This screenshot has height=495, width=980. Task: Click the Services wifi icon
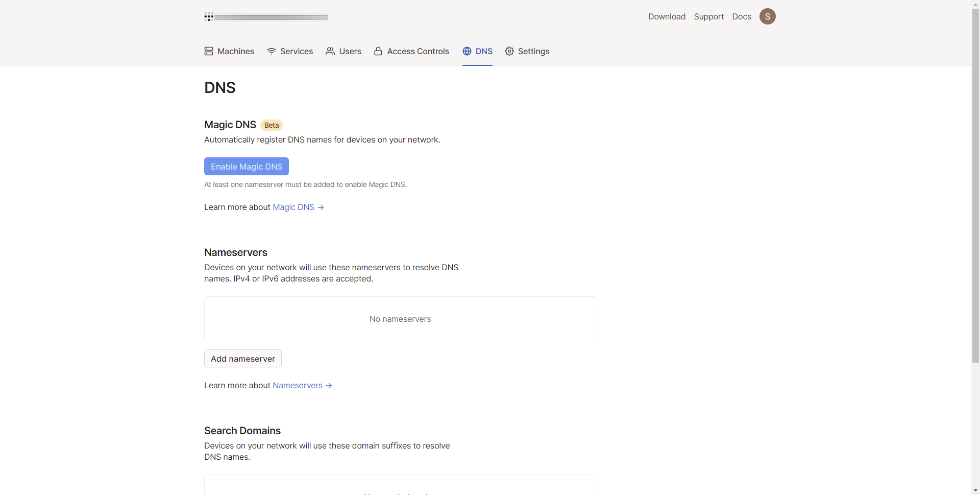272,51
